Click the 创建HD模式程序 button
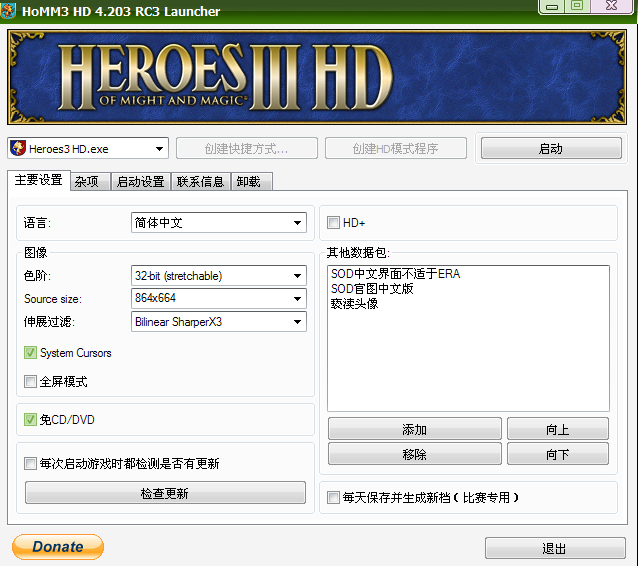 click(395, 149)
